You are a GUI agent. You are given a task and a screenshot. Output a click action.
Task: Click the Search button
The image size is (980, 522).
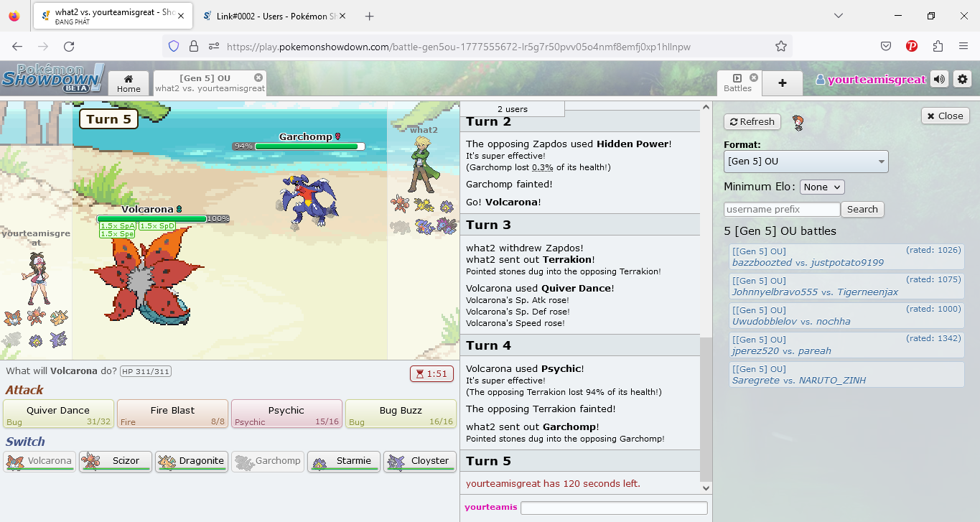click(x=862, y=210)
